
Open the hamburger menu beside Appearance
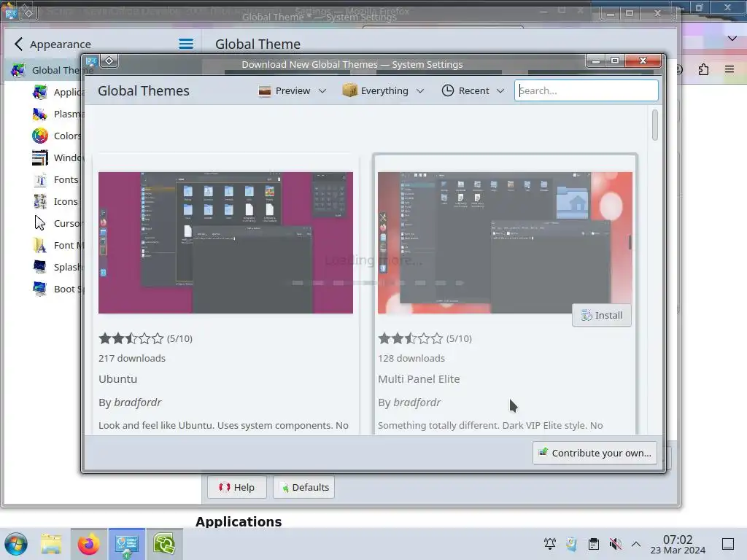pos(186,44)
